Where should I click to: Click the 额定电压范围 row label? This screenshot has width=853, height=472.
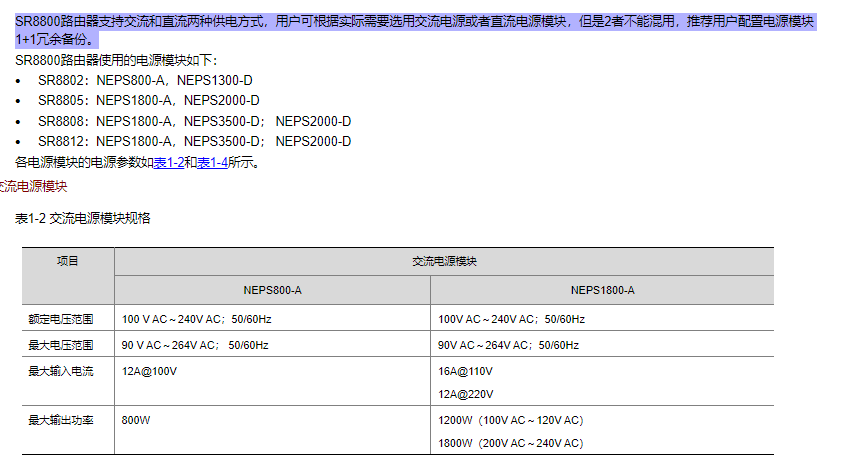pos(61,319)
